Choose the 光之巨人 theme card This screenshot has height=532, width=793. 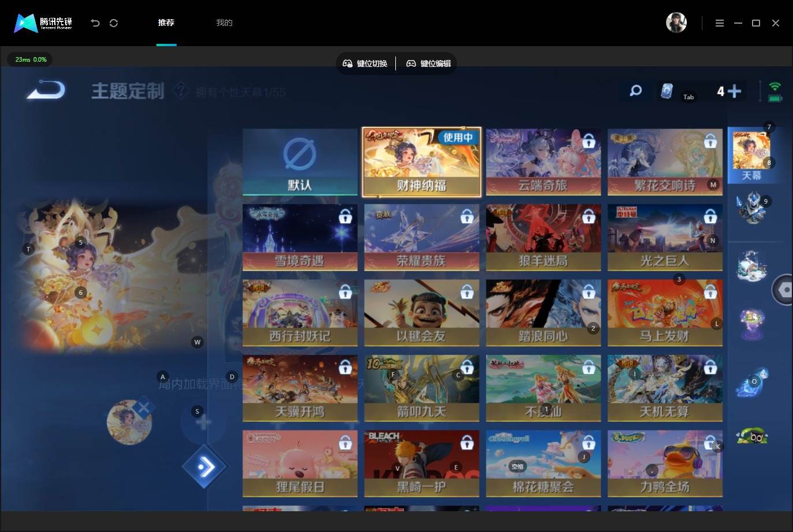coord(665,237)
